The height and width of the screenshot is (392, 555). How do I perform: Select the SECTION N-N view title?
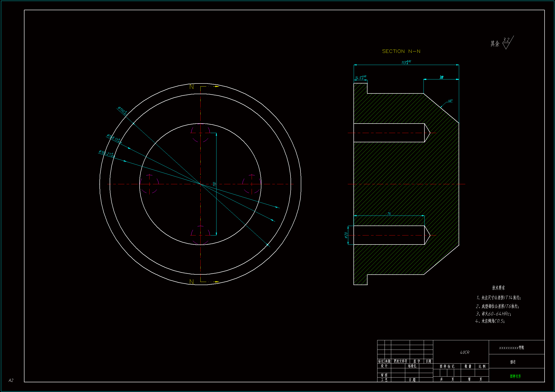[401, 51]
